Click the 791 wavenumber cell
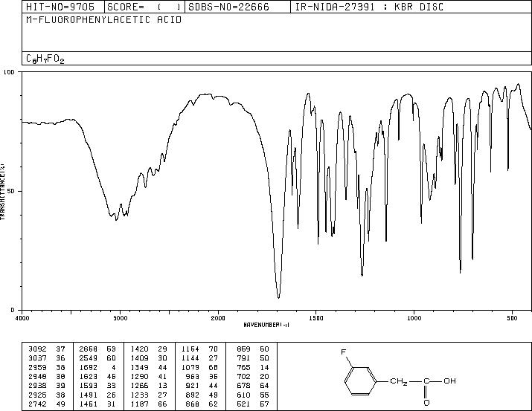 [x=243, y=358]
